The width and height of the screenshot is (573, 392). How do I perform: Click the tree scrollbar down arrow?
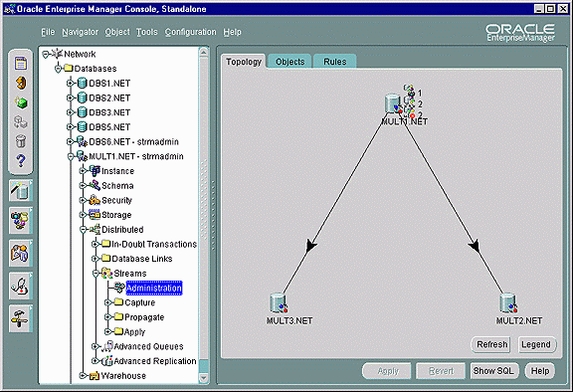coord(204,377)
